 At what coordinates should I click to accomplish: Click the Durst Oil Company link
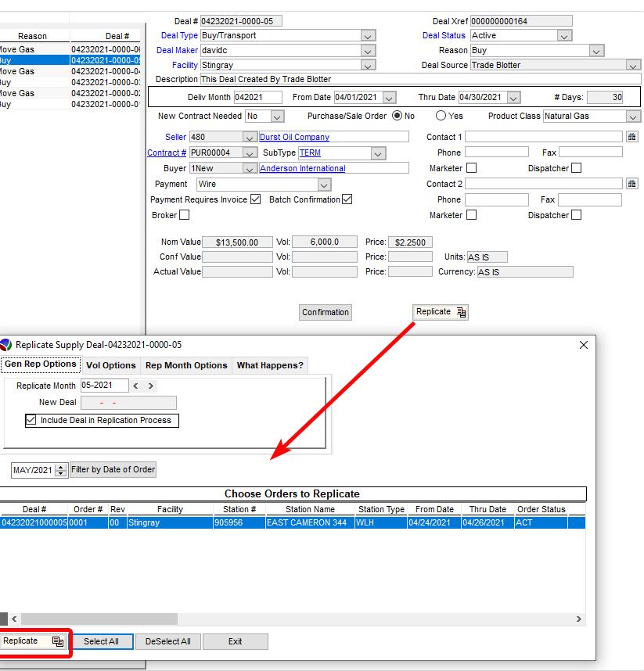click(294, 137)
